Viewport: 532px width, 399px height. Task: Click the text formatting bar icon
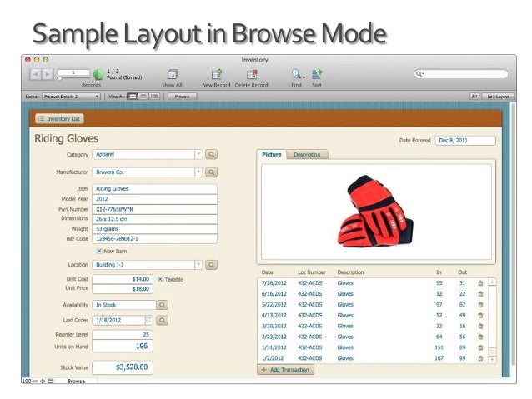(474, 97)
